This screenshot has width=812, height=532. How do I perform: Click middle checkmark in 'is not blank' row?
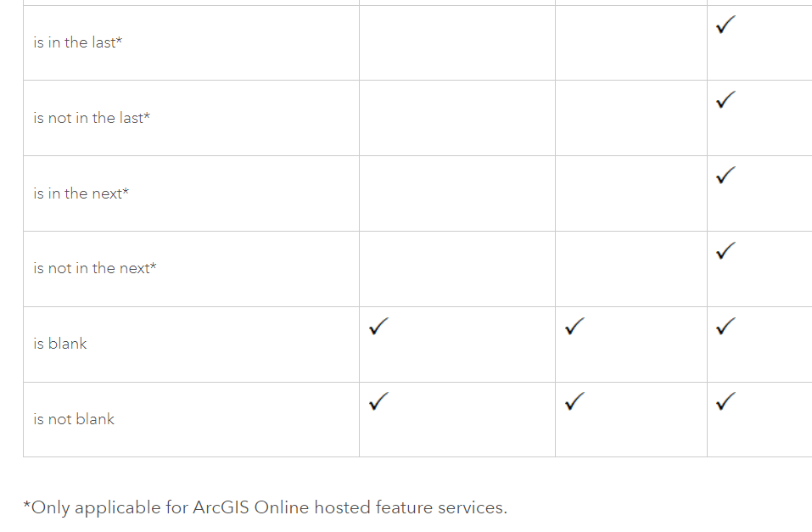[574, 401]
